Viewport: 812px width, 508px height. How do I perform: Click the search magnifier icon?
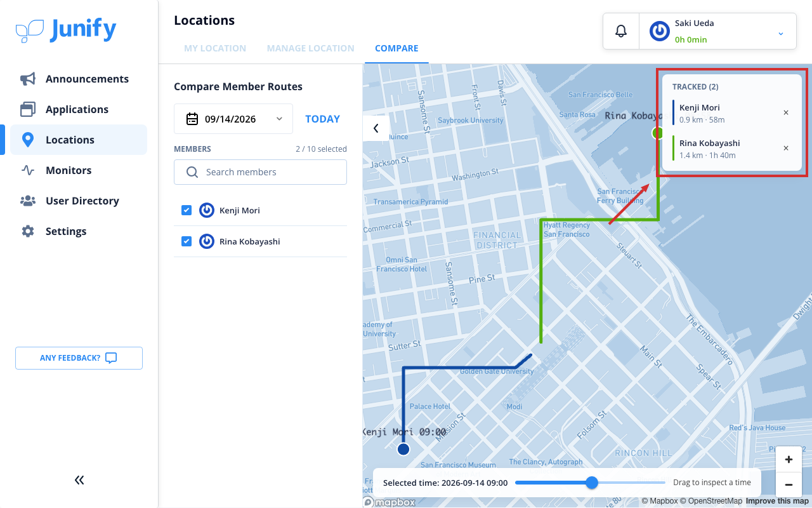pyautogui.click(x=192, y=172)
